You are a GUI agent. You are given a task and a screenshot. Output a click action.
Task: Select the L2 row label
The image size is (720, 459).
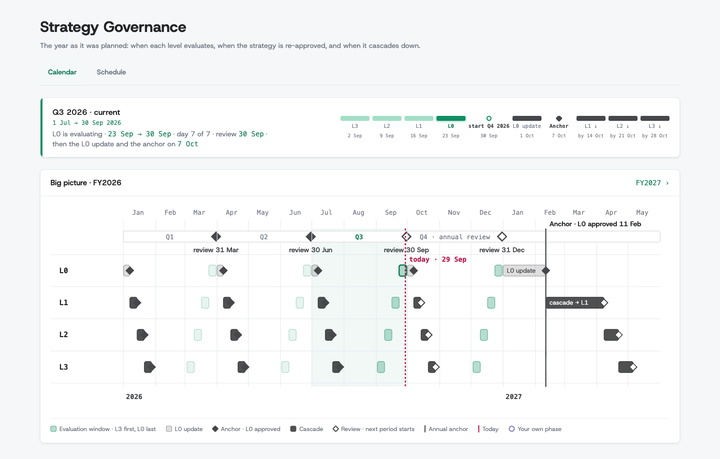[63, 335]
